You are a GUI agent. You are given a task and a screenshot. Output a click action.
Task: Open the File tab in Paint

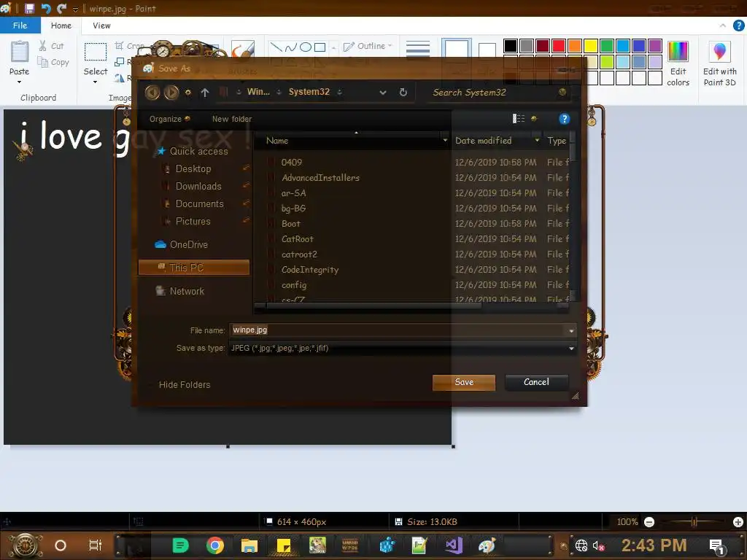pyautogui.click(x=20, y=26)
